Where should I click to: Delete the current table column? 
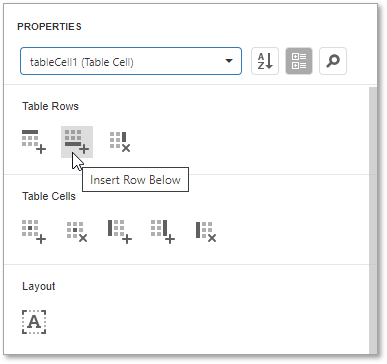206,232
